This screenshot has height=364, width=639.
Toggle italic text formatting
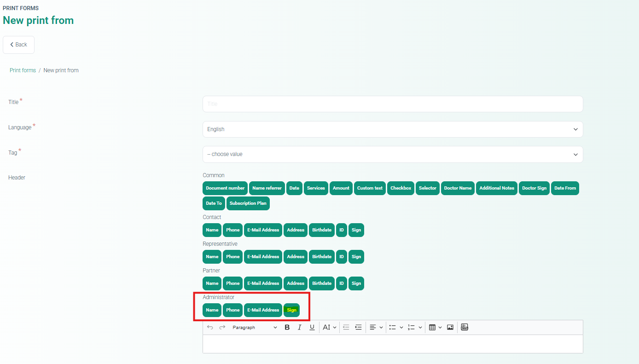(x=299, y=327)
